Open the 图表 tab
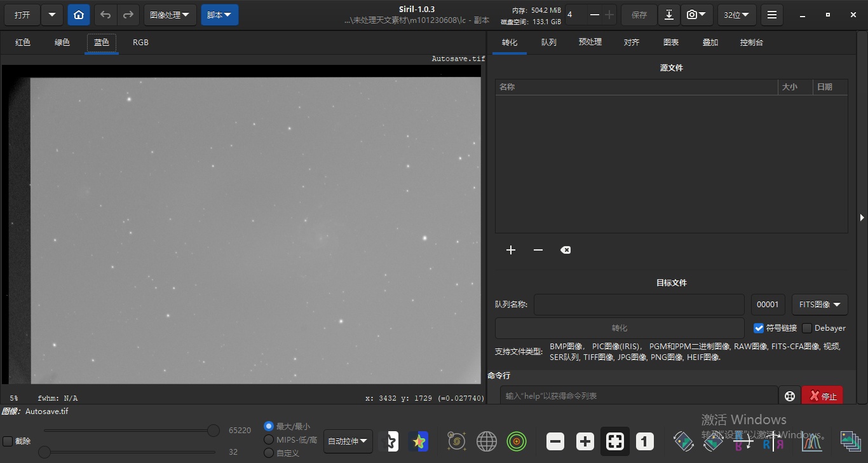This screenshot has width=868, height=463. [x=671, y=43]
